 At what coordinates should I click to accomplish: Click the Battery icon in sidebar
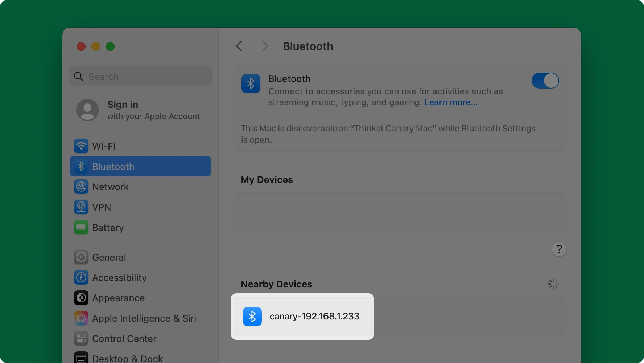81,228
